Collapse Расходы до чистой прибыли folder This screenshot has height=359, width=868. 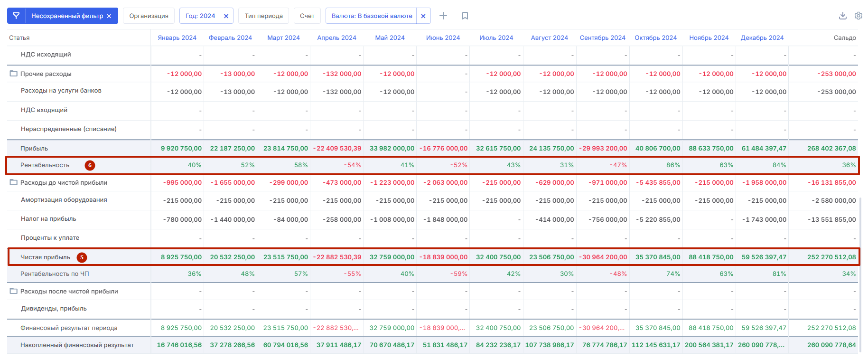coord(14,182)
